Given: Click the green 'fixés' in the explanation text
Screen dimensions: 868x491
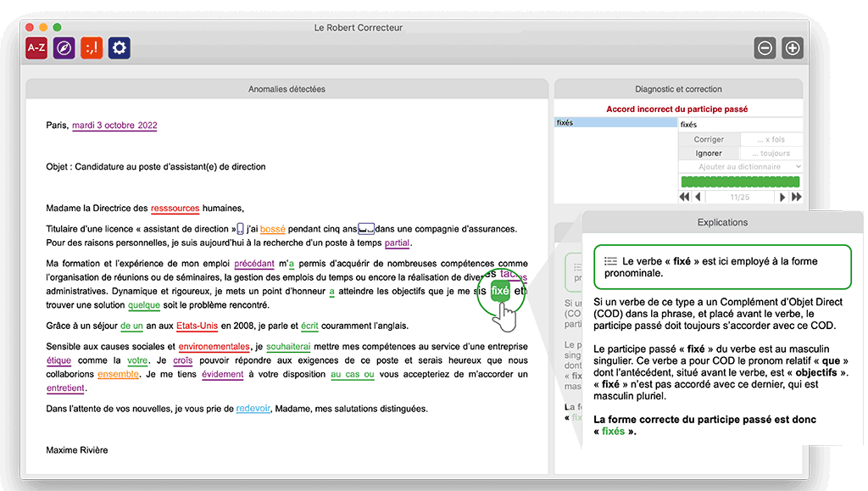Looking at the screenshot, I should coord(613,432).
